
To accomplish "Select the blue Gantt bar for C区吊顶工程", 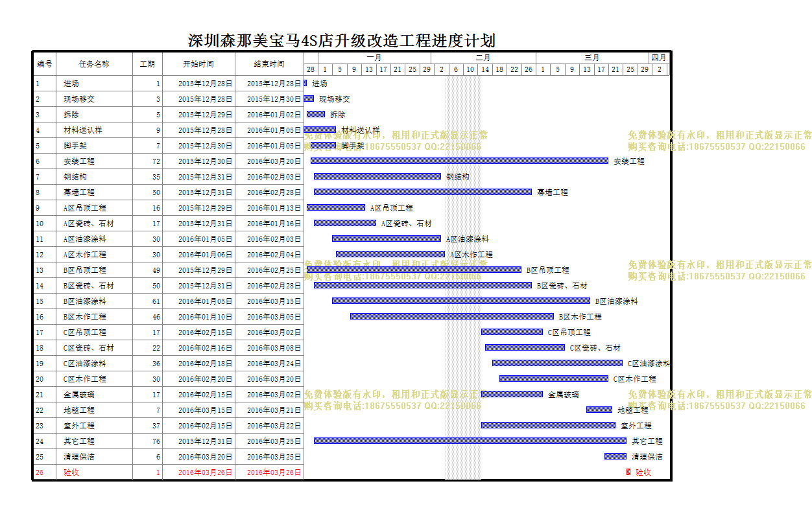I will 512,332.
